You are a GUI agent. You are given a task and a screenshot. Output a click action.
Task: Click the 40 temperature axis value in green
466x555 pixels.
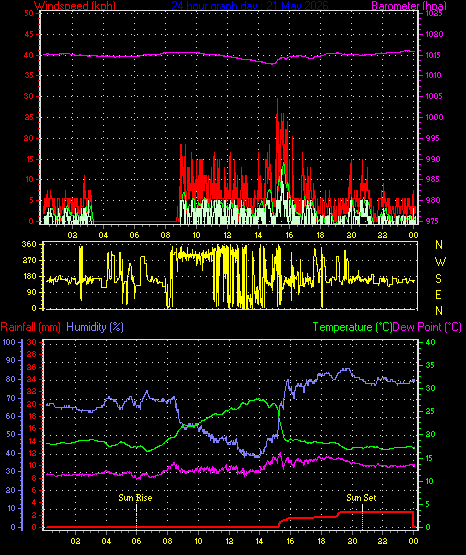pos(430,342)
